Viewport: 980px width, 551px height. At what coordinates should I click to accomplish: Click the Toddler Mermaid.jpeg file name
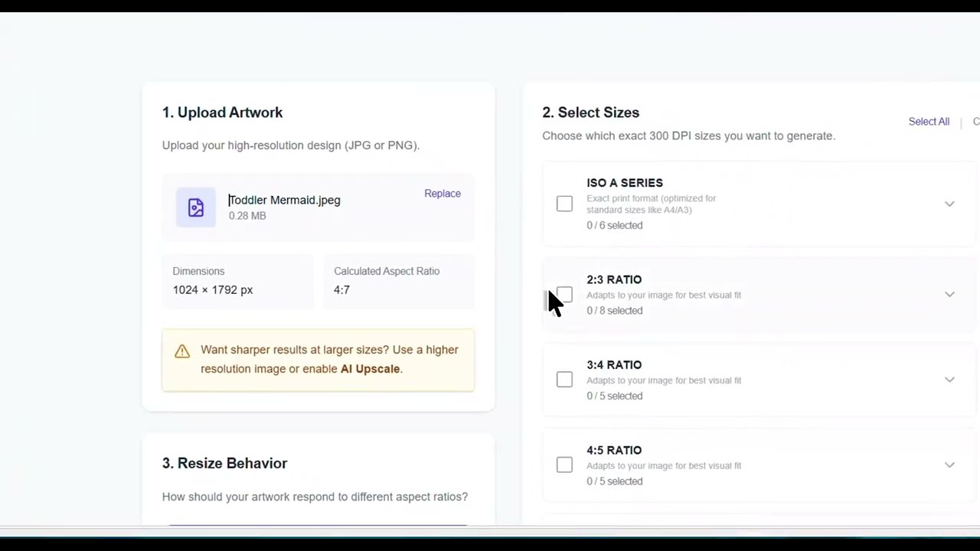coord(284,200)
